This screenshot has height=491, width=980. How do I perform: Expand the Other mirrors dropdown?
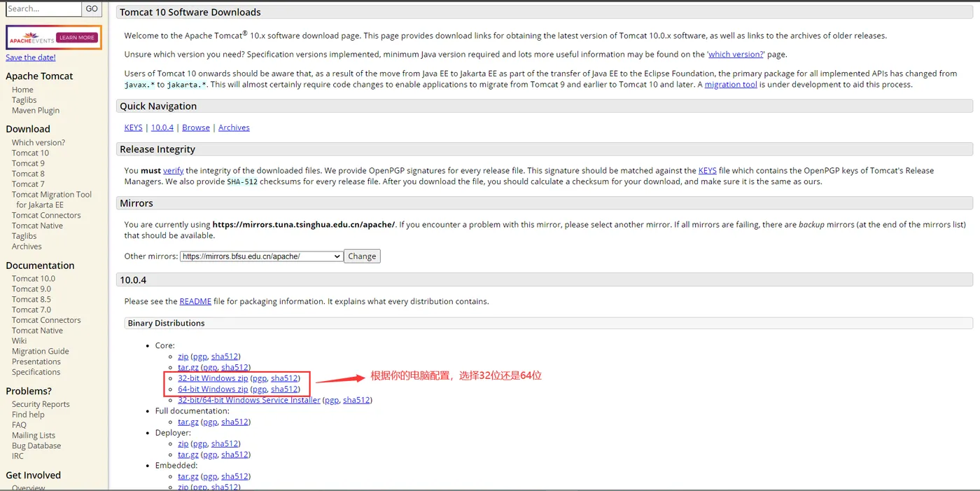[x=262, y=256]
